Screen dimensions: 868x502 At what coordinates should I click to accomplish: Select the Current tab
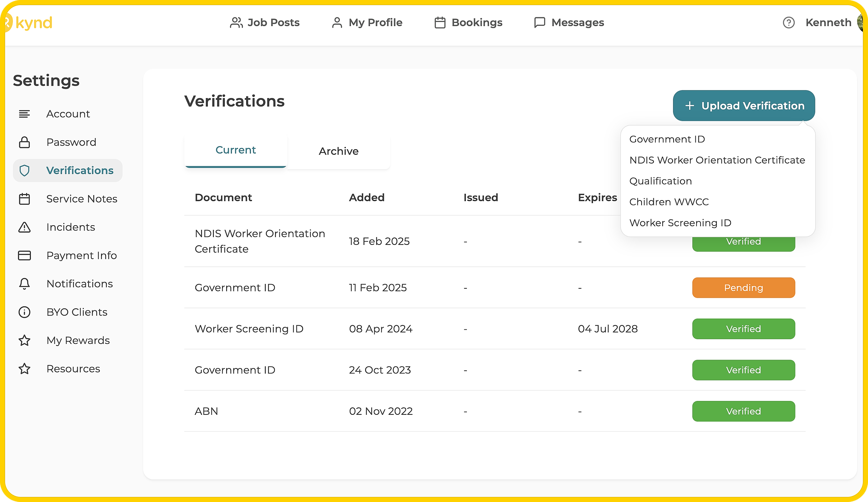click(x=236, y=150)
